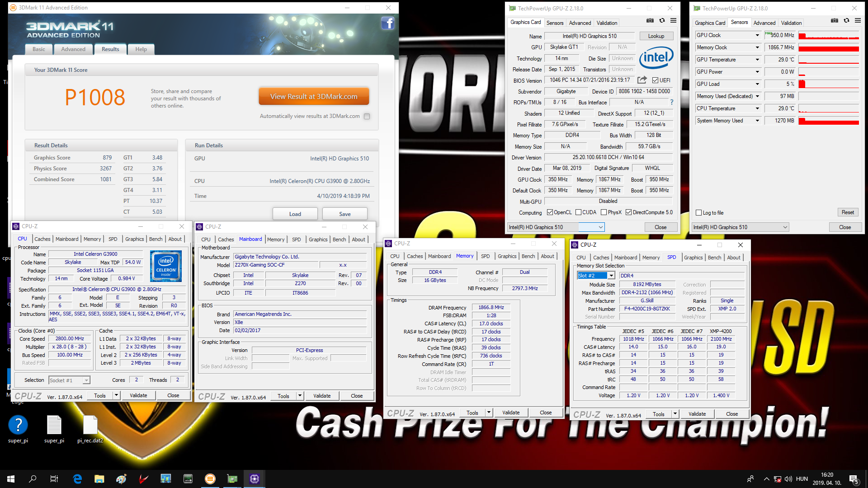868x488 pixels.
Task: Open Validation tab in GPU-Z Graphics Card window
Action: [x=607, y=23]
